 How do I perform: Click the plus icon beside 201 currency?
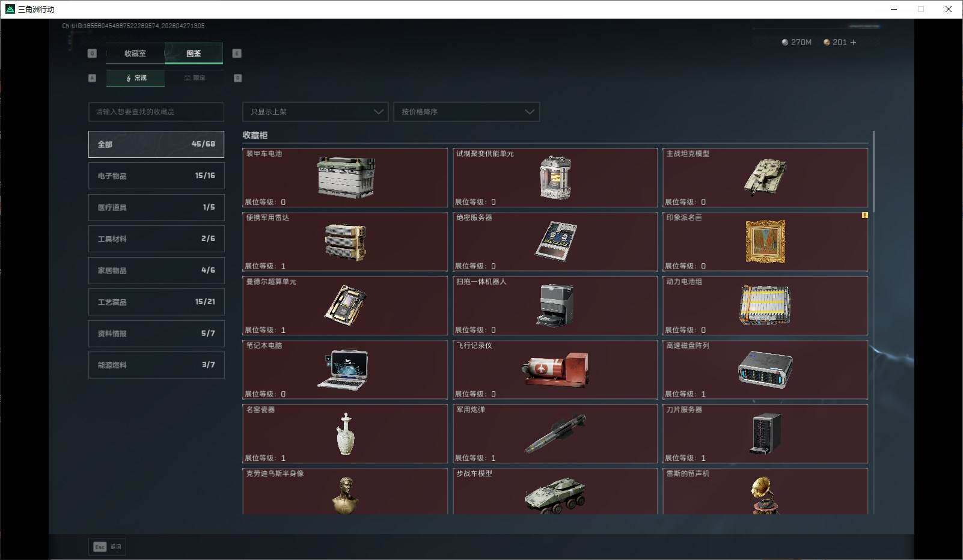853,42
